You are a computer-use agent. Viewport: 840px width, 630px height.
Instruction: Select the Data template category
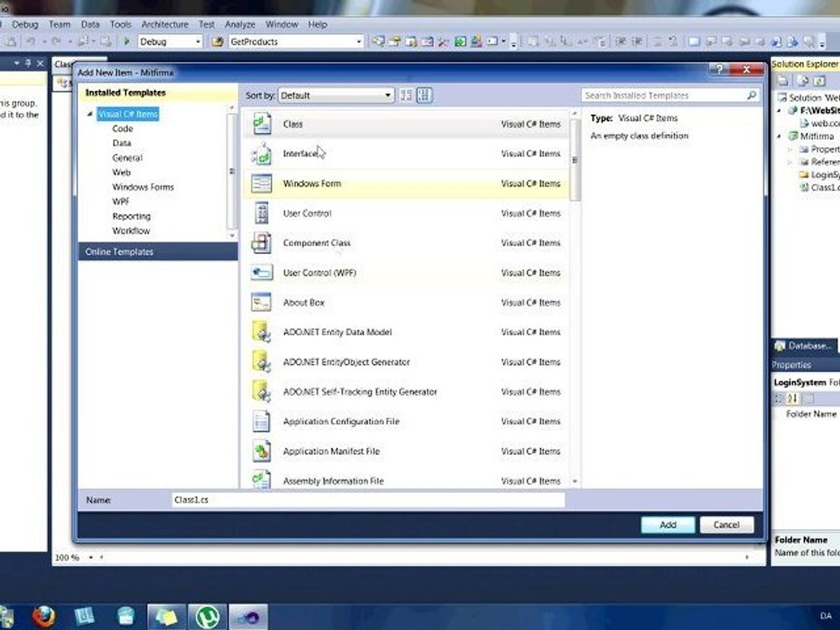coord(122,143)
